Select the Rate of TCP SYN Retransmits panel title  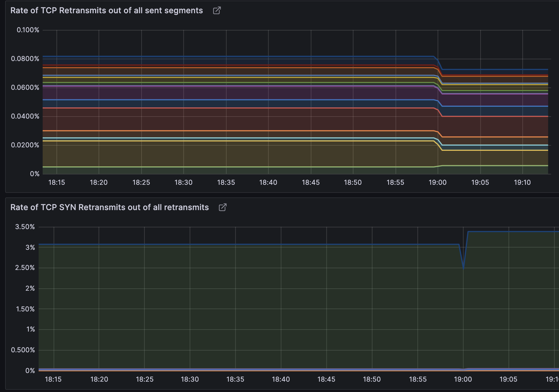point(109,207)
